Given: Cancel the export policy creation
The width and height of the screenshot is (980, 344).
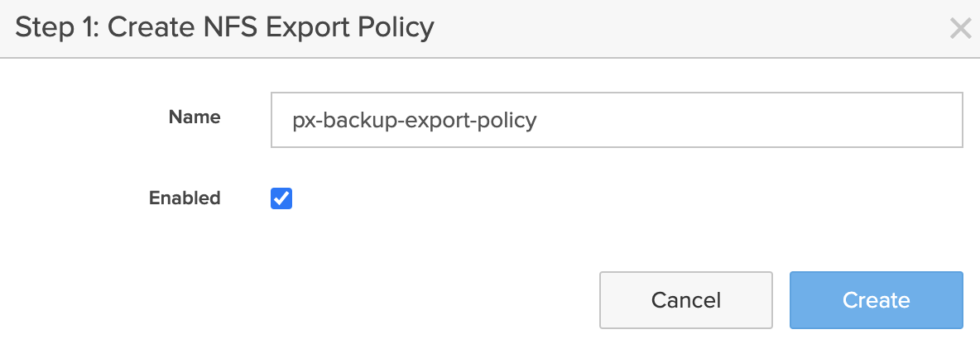Looking at the screenshot, I should point(685,299).
